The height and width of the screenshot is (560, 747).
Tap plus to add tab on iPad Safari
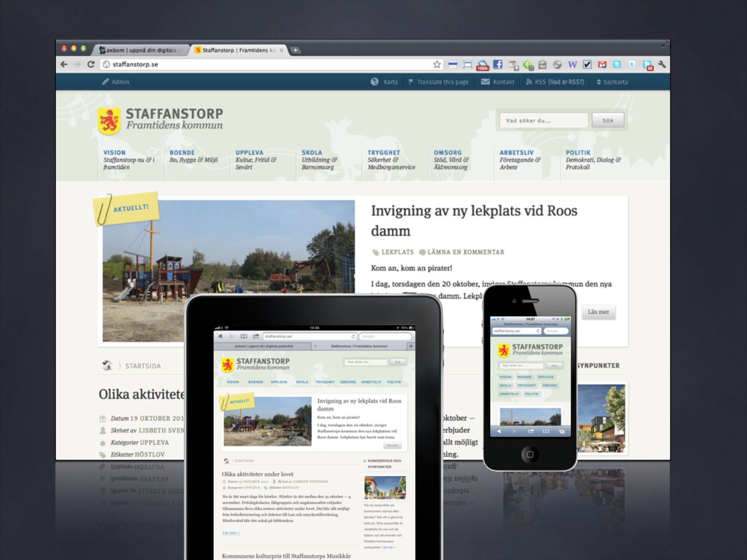(x=411, y=346)
